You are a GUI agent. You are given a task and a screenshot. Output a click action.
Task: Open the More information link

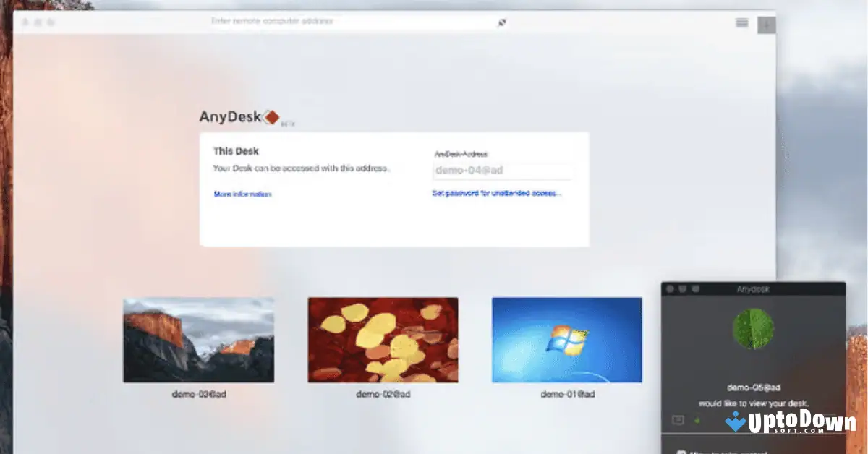coord(242,194)
